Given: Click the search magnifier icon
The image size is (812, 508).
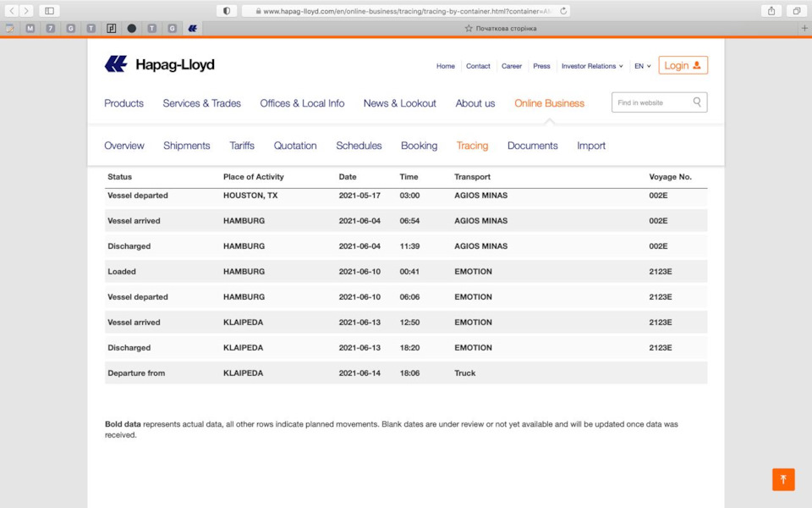Looking at the screenshot, I should [697, 102].
